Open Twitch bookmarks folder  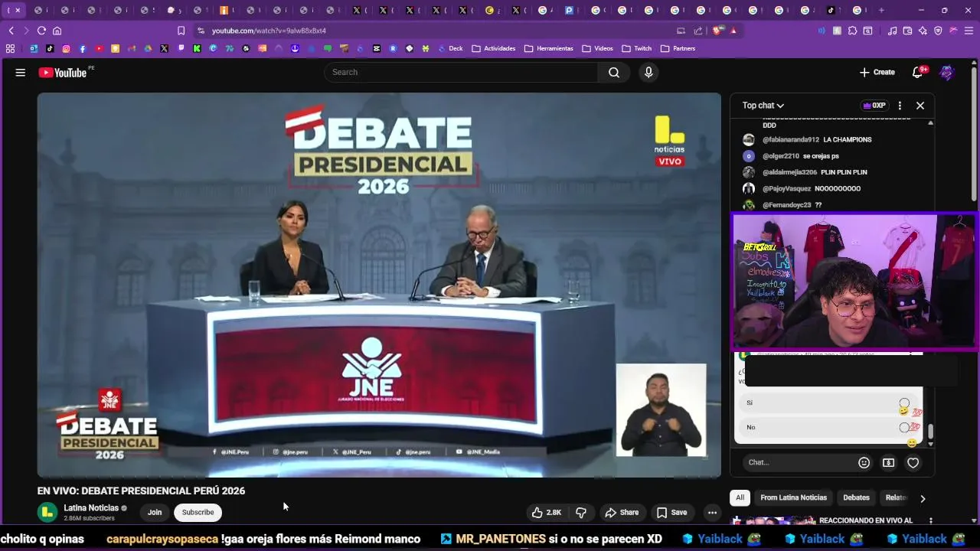[x=637, y=48]
